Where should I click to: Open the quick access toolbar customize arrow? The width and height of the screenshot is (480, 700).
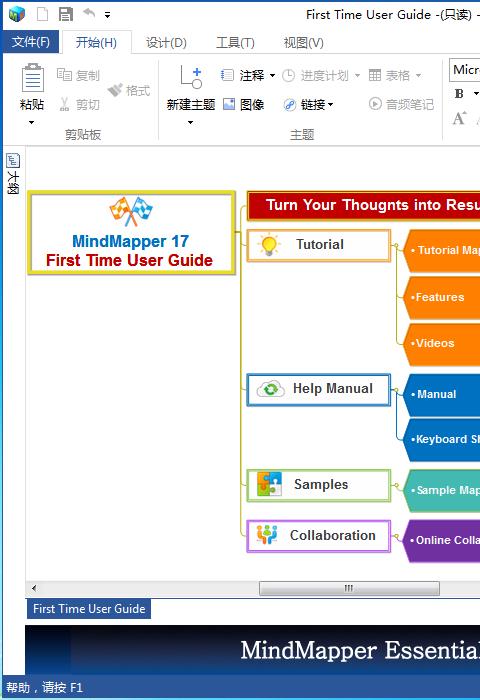(107, 15)
